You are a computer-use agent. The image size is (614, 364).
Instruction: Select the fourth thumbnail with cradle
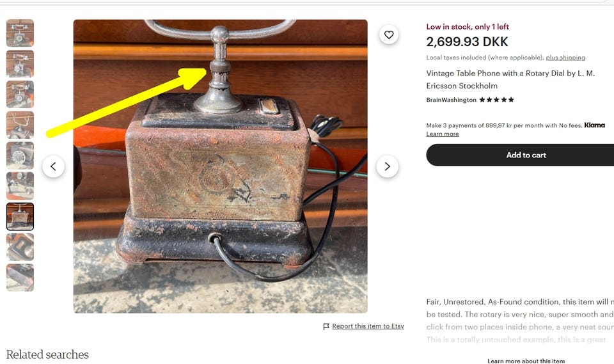point(20,125)
